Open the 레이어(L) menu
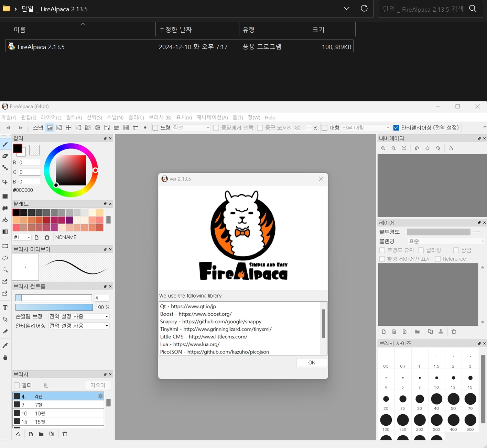Image resolution: width=487 pixels, height=448 pixels. coord(51,117)
